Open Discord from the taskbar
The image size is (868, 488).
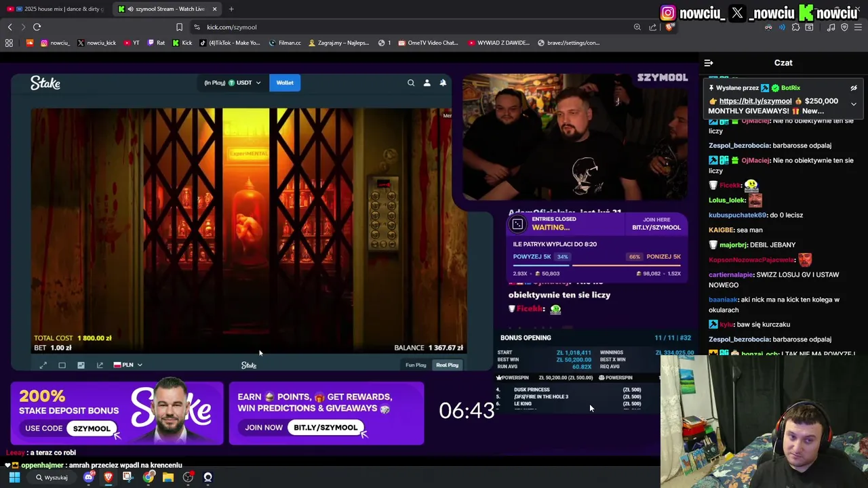tap(89, 477)
